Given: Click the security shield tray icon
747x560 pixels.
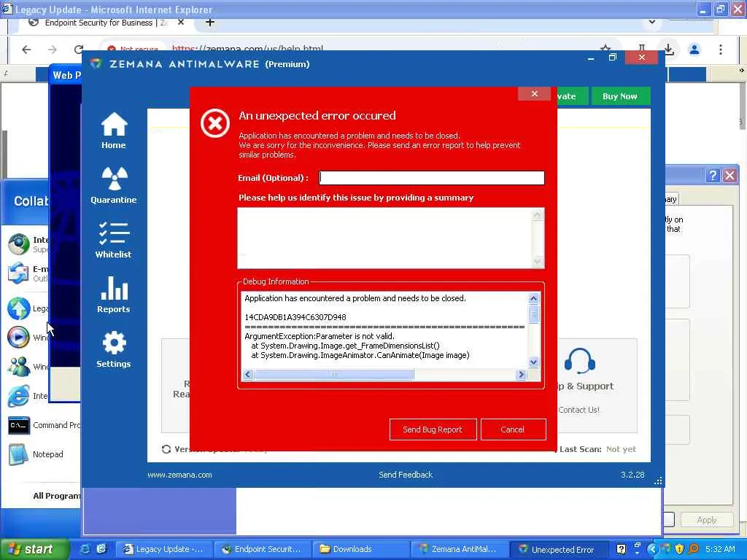Looking at the screenshot, I should point(679,549).
